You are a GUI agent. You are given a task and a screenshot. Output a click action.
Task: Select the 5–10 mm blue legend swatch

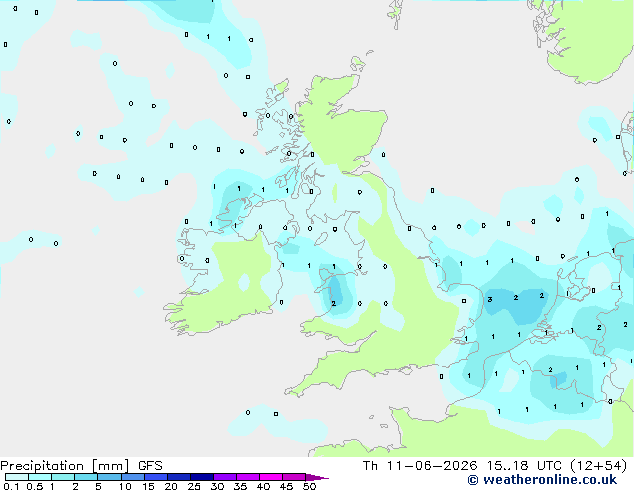tap(109, 477)
